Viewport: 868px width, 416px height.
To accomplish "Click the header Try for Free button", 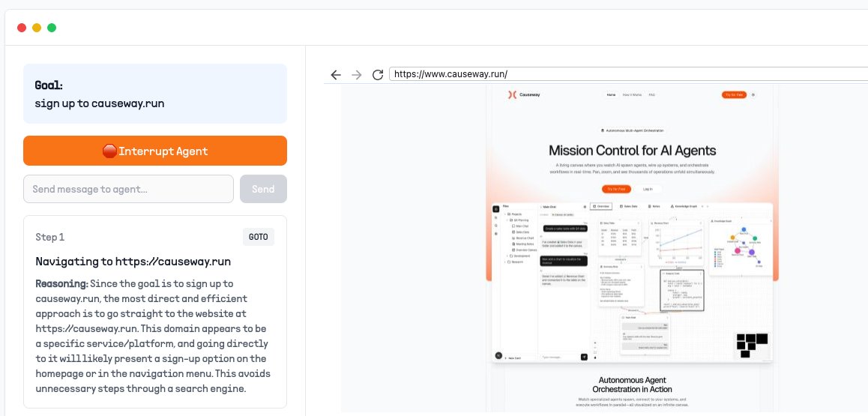I will 734,94.
